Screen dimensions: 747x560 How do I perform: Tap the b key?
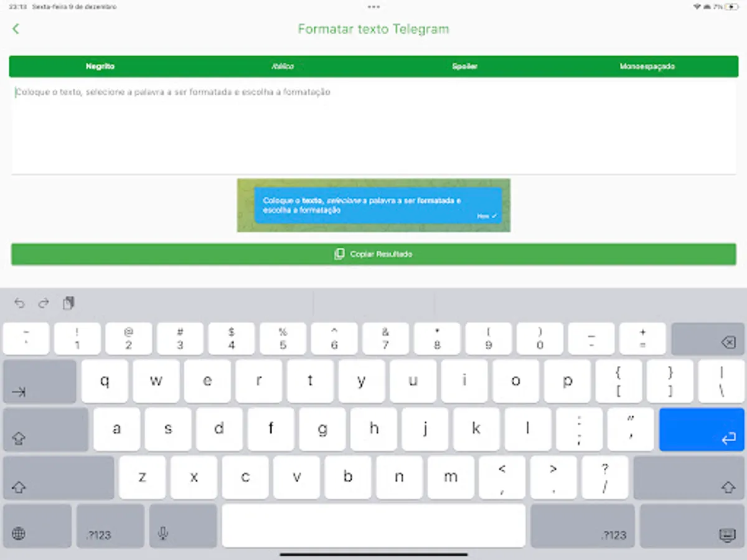pyautogui.click(x=348, y=478)
